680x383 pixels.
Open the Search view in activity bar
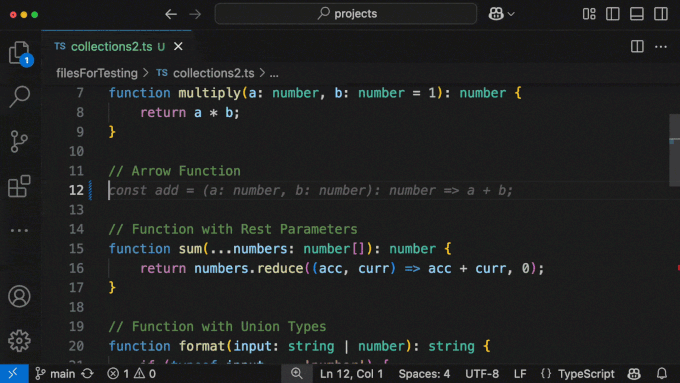pyautogui.click(x=20, y=96)
